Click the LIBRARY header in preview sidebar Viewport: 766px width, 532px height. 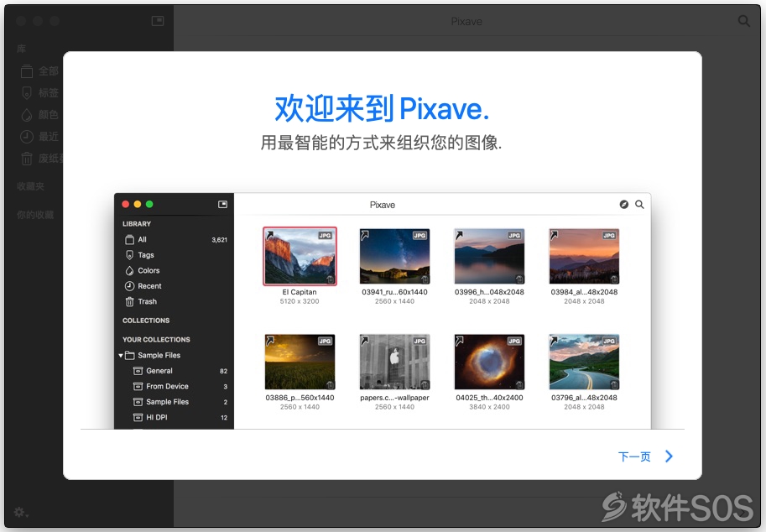[137, 224]
